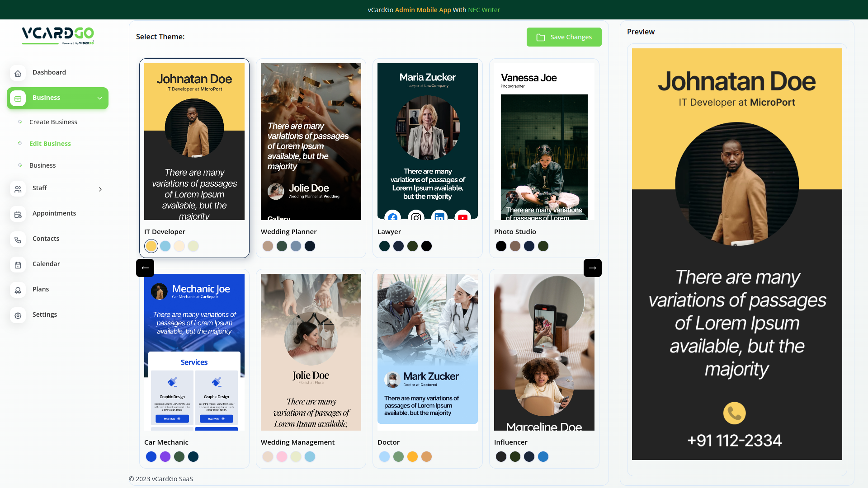Click the Staff people icon

18,189
